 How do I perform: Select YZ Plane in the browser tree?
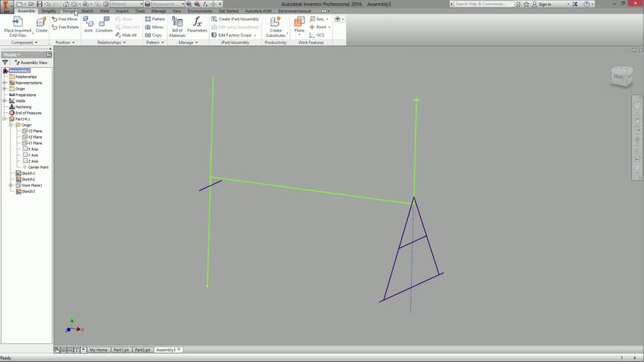coord(32,131)
